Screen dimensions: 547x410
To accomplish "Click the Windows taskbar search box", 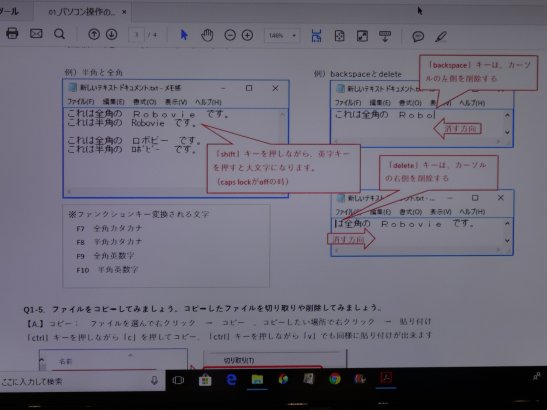I will (82, 381).
